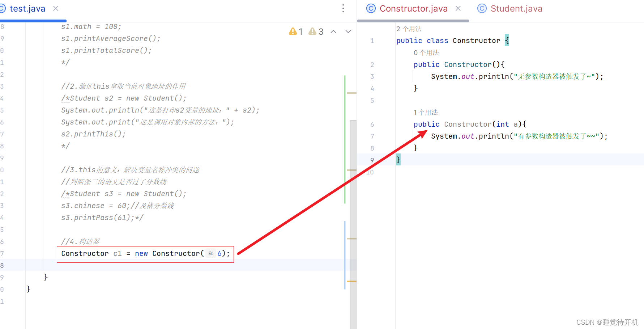Screen dimensions: 644x329
Task: Click line number 2 in Constructor.java gutter
Action: pos(372,64)
